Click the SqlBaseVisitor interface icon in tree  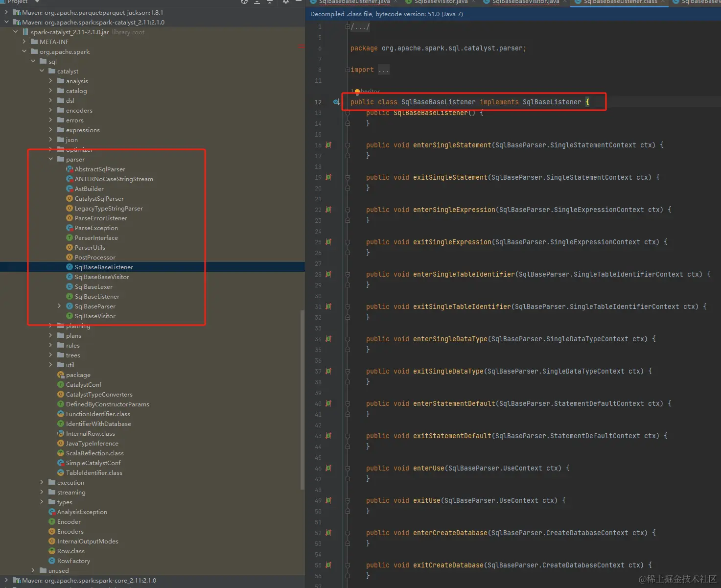[x=70, y=316]
